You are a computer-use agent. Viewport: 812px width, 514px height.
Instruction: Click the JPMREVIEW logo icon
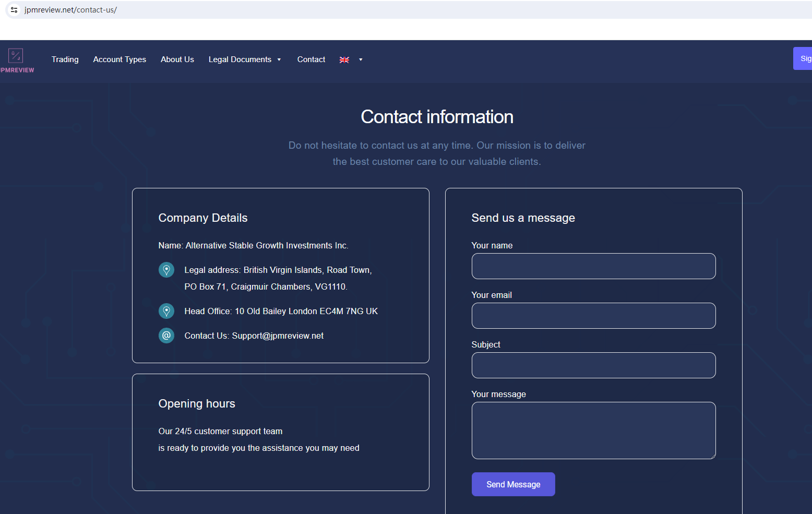tap(16, 55)
